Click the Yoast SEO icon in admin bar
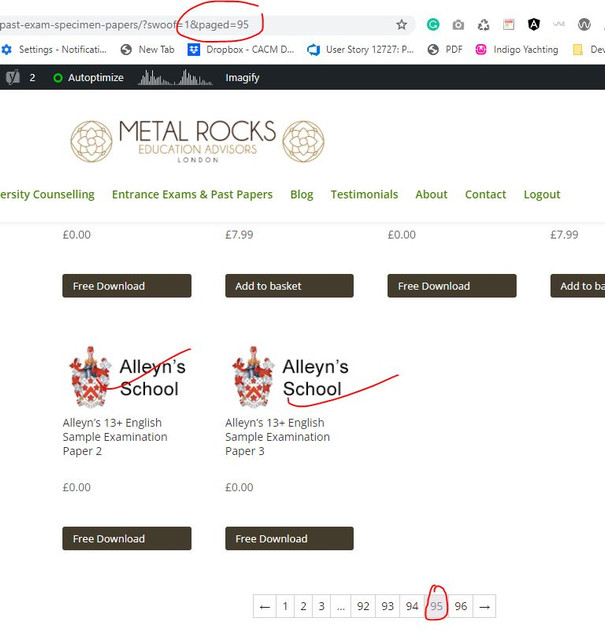 click(x=12, y=77)
